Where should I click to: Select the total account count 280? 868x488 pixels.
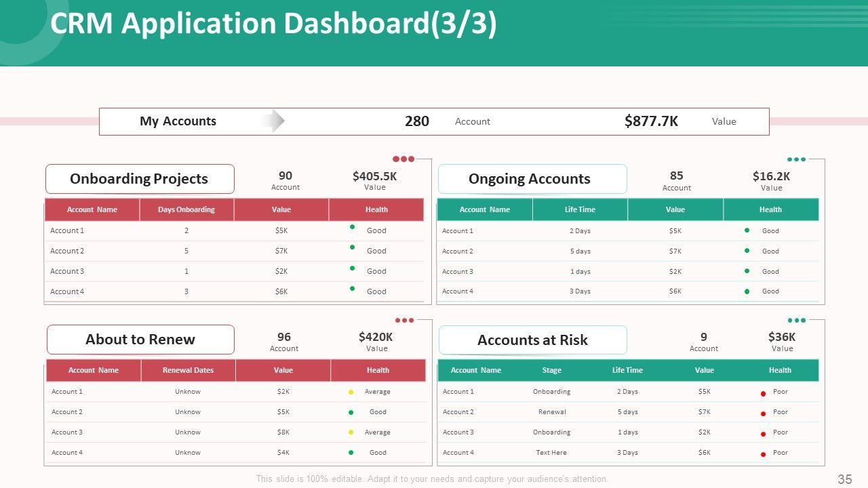[417, 121]
